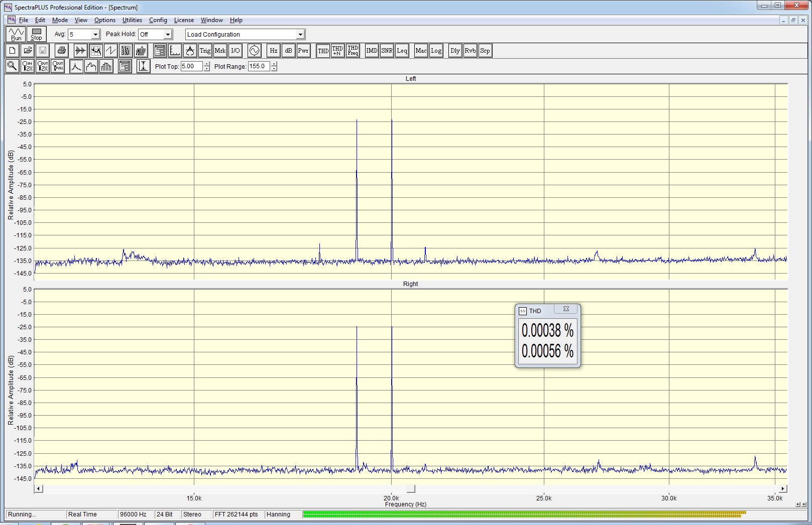The width and height of the screenshot is (812, 525).
Task: Open the time series view icon
Action: [80, 51]
